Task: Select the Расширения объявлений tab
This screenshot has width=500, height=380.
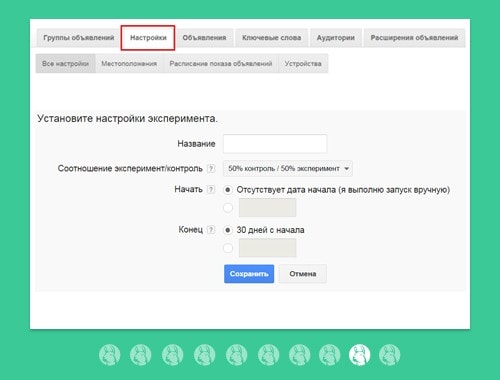Action: tap(414, 38)
